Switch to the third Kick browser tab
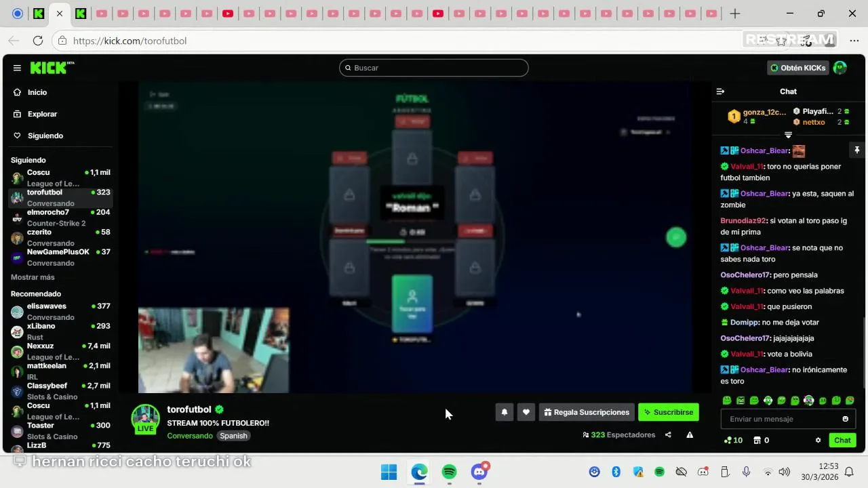Screen dimensions: 868x488 pyautogui.click(x=81, y=14)
